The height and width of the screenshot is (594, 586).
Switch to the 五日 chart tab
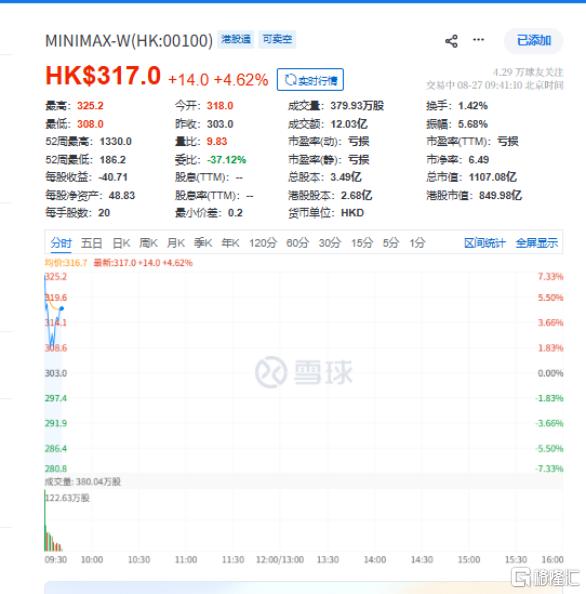click(92, 243)
